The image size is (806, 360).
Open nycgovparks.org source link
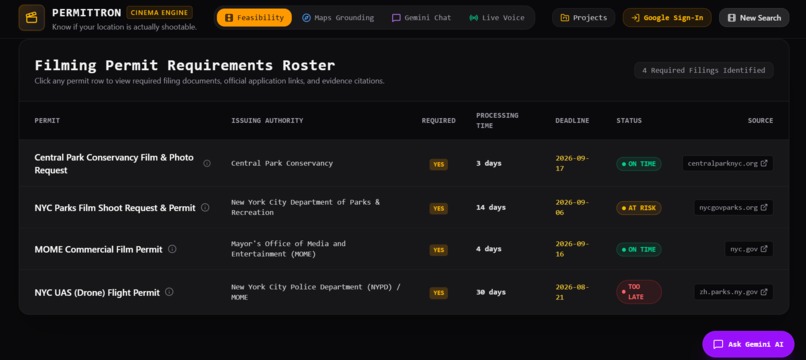pos(733,207)
